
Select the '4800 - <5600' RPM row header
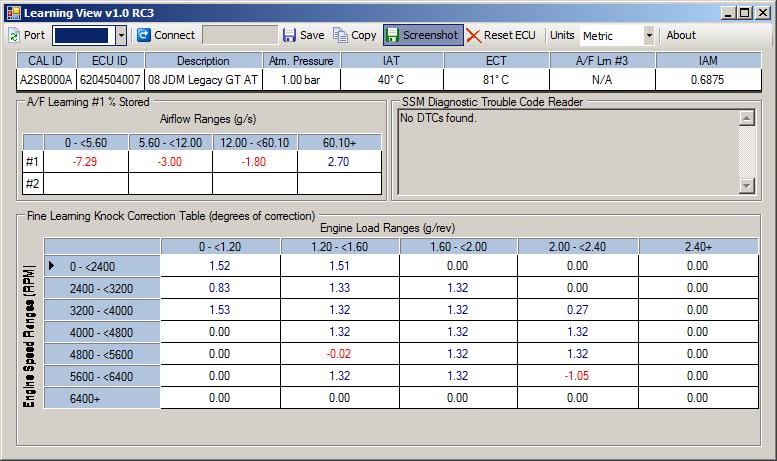pyautogui.click(x=102, y=354)
